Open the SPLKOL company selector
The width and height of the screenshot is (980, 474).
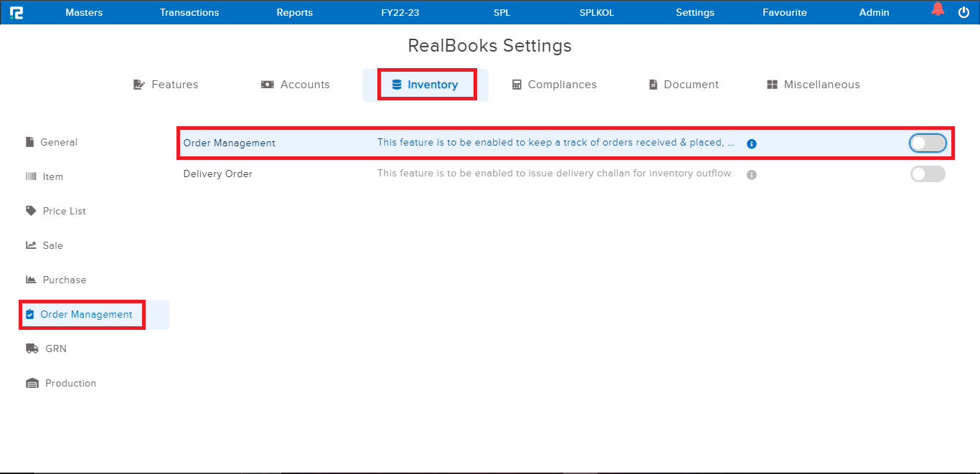click(x=596, y=12)
